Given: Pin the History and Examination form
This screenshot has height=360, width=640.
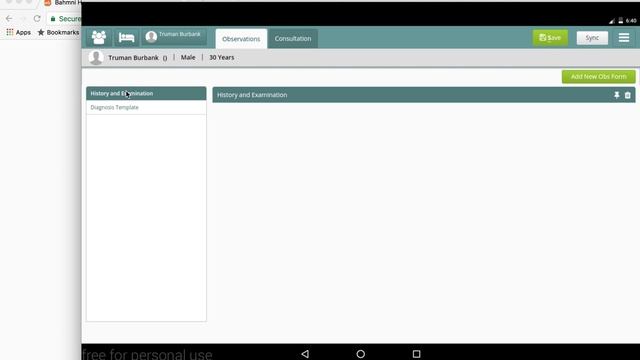Looking at the screenshot, I should pyautogui.click(x=617, y=95).
